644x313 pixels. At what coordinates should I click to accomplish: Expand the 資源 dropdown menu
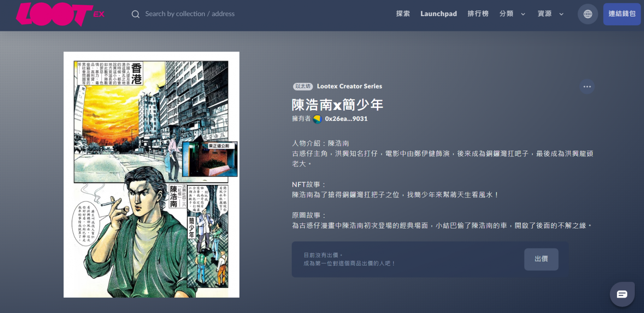point(550,14)
